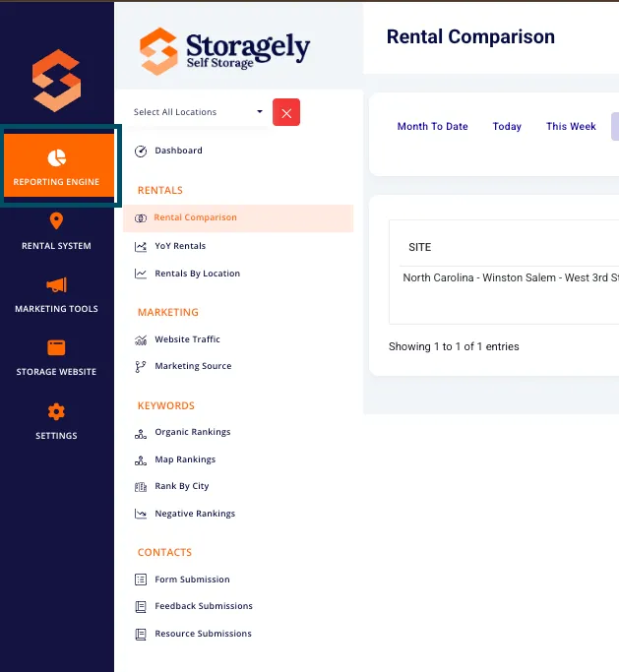Click the Form Submission list icon
619x672 pixels.
click(141, 580)
